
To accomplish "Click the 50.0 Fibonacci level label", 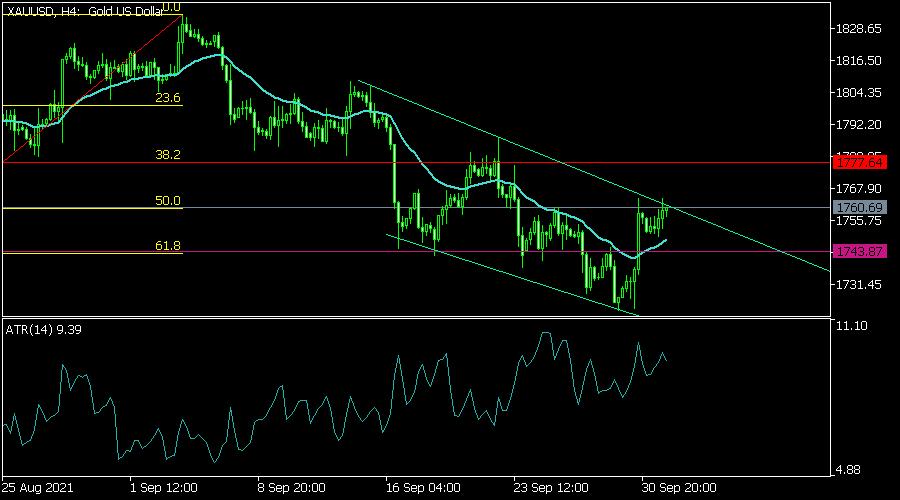I will (168, 200).
